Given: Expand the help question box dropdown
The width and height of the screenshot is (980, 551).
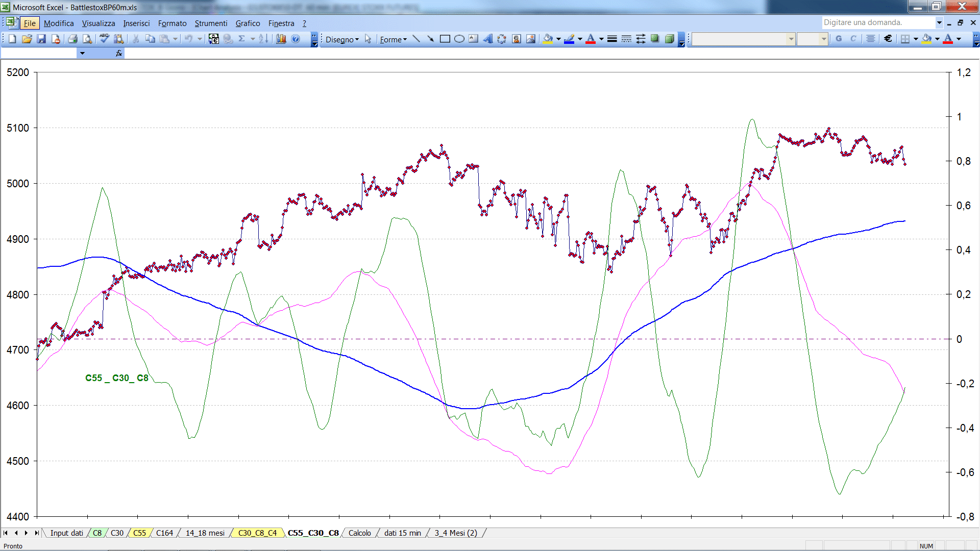Looking at the screenshot, I should 939,22.
